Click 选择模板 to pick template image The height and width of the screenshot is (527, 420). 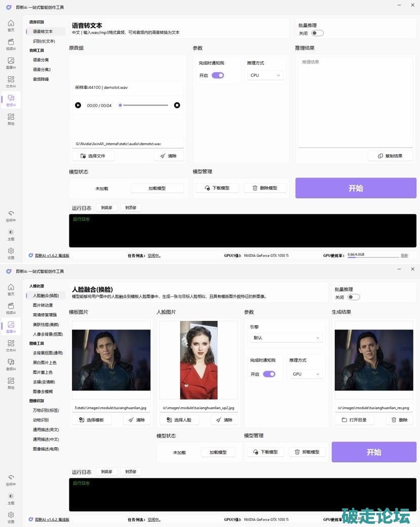pyautogui.click(x=92, y=420)
